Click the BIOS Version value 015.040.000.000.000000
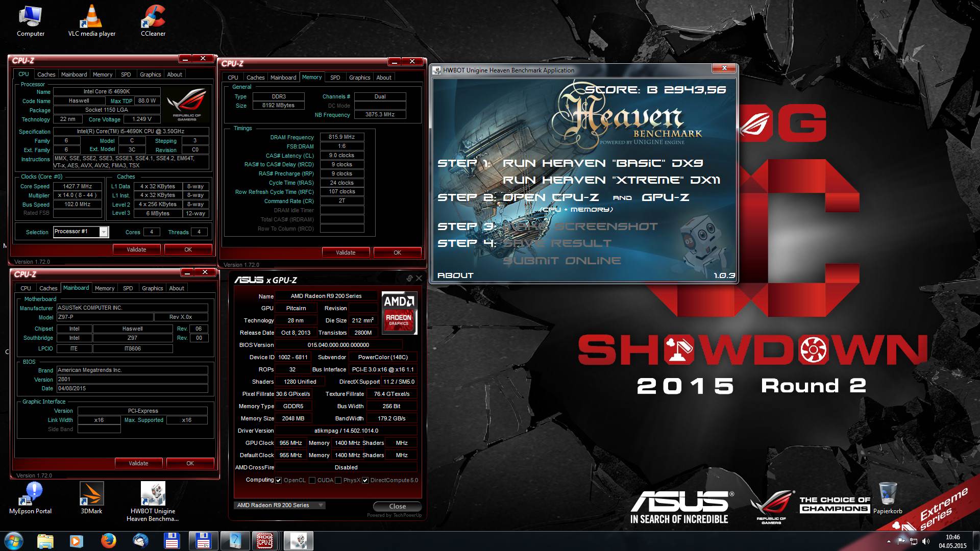 click(x=338, y=345)
